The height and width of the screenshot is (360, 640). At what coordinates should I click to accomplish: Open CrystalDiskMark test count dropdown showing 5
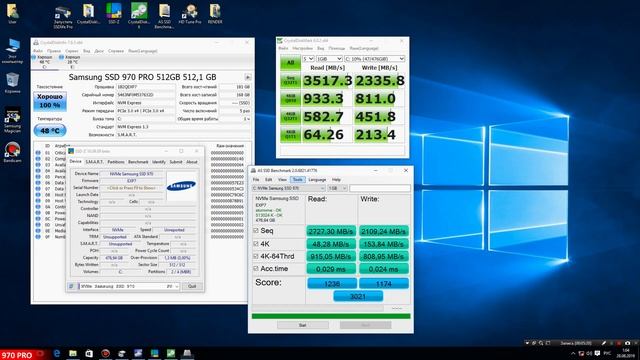[x=308, y=59]
